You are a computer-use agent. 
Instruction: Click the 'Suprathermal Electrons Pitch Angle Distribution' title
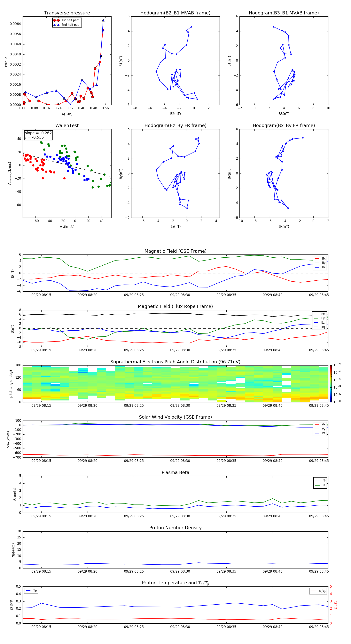coord(175,362)
